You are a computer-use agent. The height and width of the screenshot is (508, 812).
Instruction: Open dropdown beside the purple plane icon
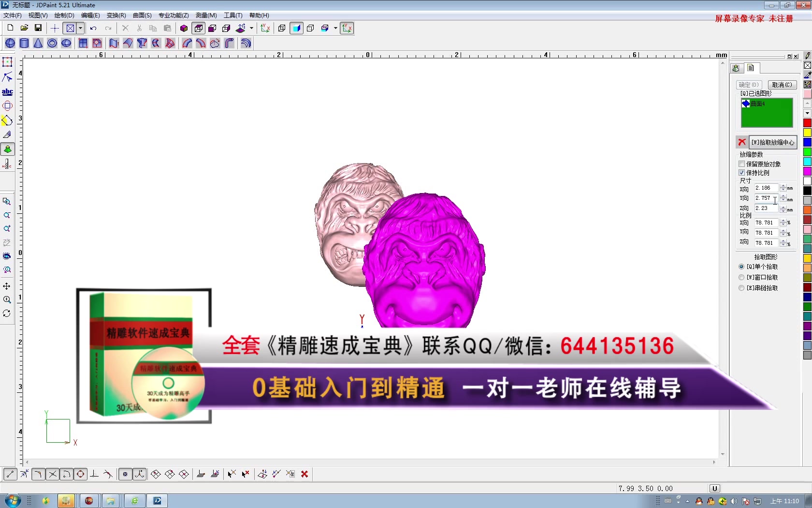click(x=251, y=28)
